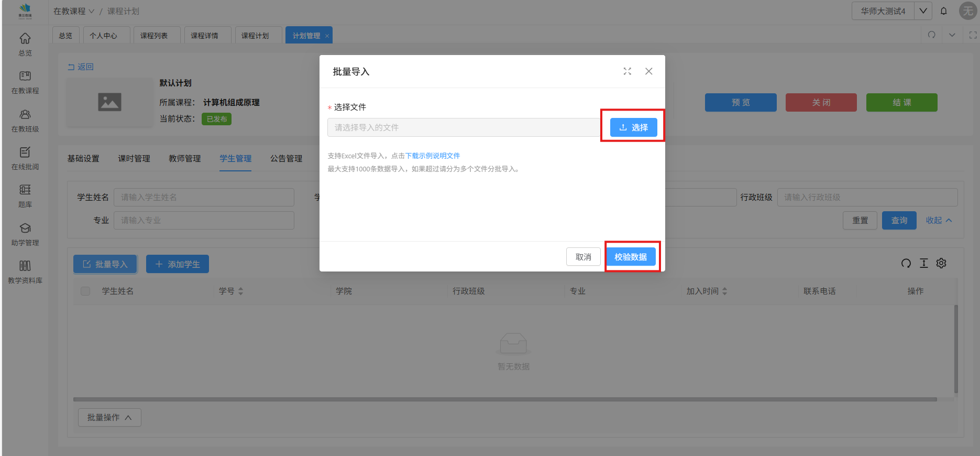Image resolution: width=980 pixels, height=456 pixels.
Task: Click the 校验数据 button
Action: click(x=631, y=257)
